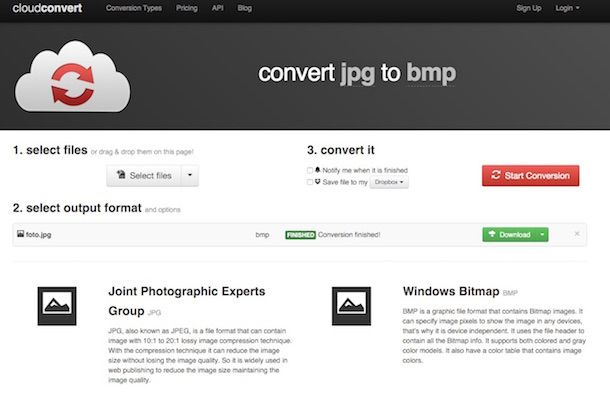The image size is (610, 402).
Task: Click the 3. convert it heading
Action: point(341,150)
